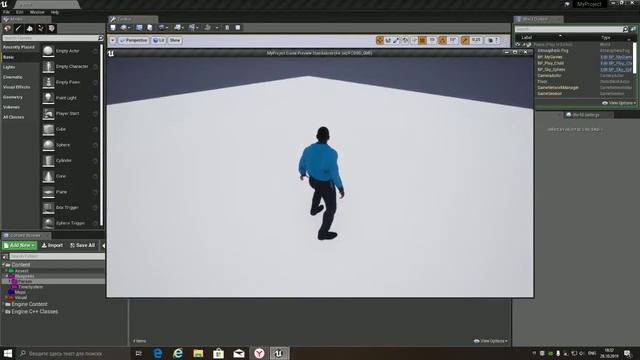Select the Place mode icon in Modes panel
640x360 pixels.
(x=7, y=28)
